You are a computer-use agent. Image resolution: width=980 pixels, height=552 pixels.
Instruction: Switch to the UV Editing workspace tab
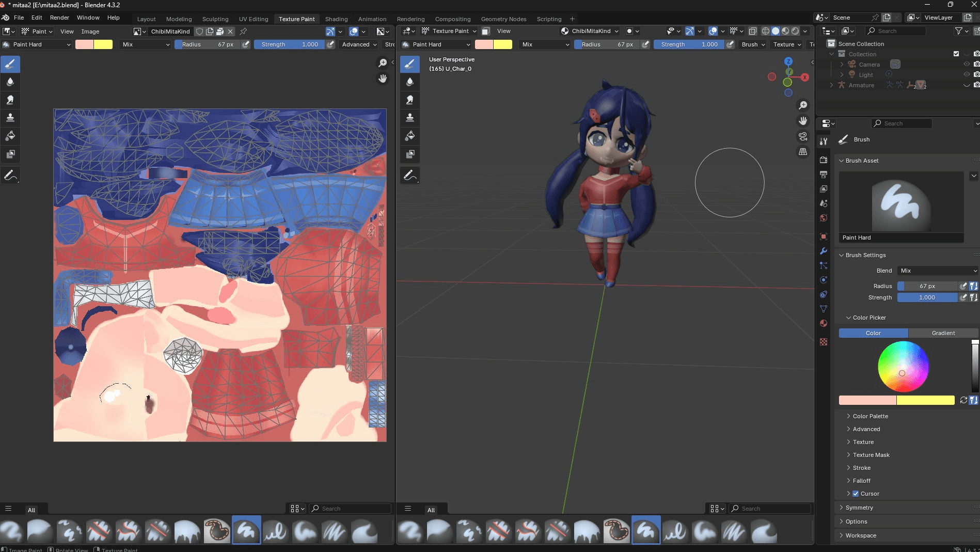point(254,19)
